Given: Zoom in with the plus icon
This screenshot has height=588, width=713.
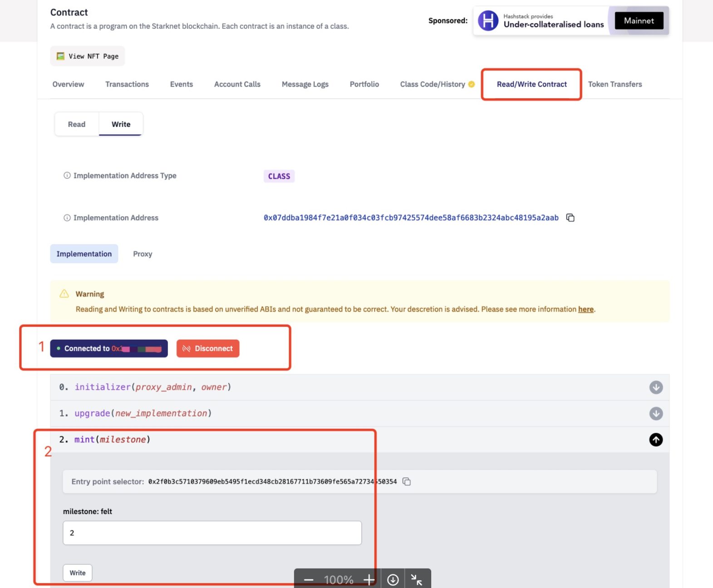Looking at the screenshot, I should [369, 579].
